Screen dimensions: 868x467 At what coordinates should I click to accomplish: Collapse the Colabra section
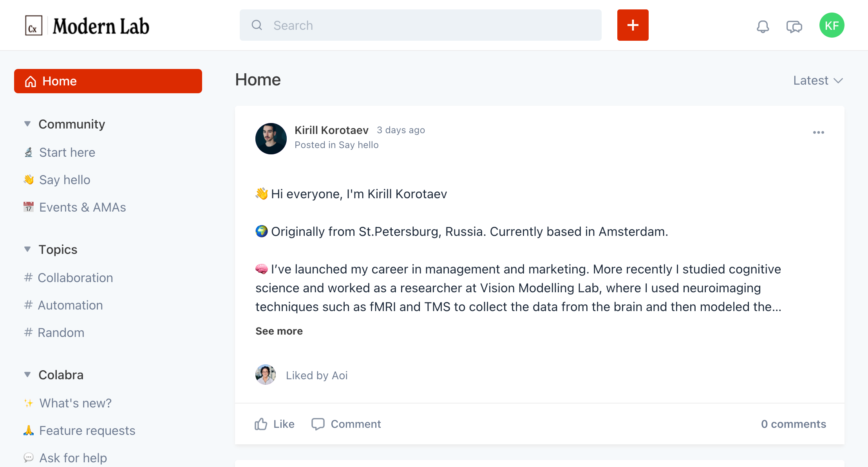(27, 375)
